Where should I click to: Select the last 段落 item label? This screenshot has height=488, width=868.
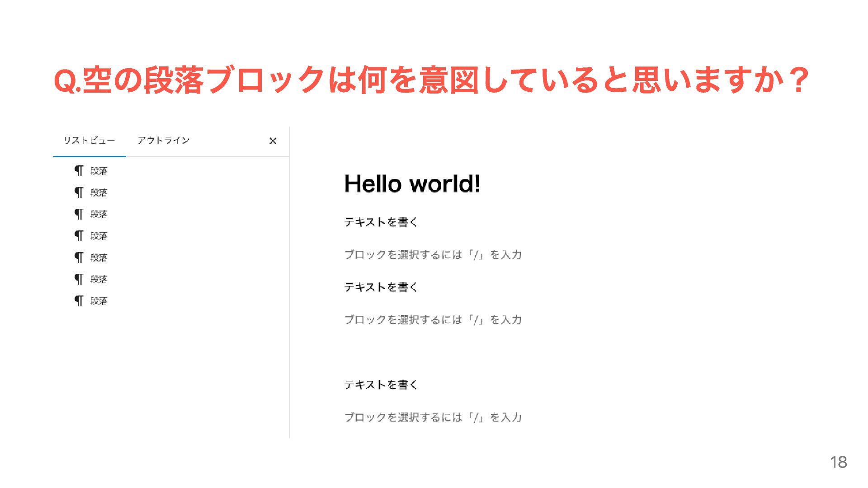pyautogui.click(x=99, y=301)
